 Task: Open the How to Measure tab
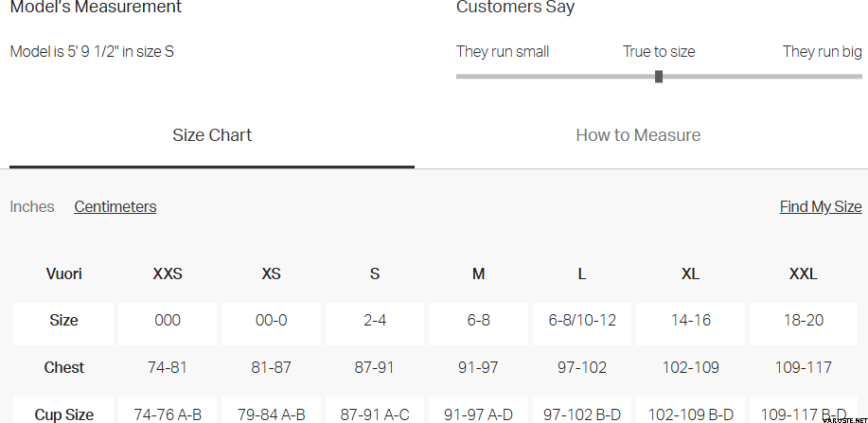[638, 135]
